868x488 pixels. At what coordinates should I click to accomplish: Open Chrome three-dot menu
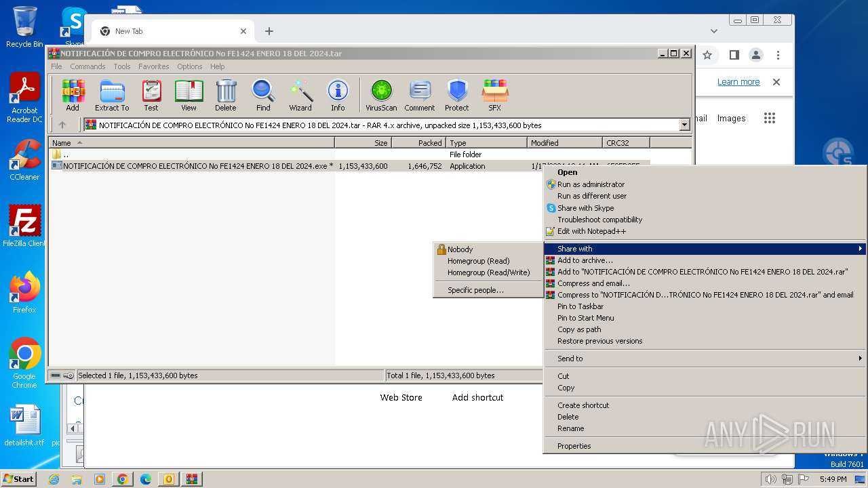(778, 55)
